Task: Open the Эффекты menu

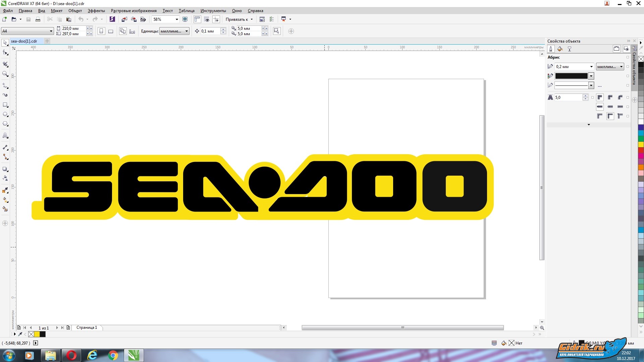Action: tap(96, 11)
